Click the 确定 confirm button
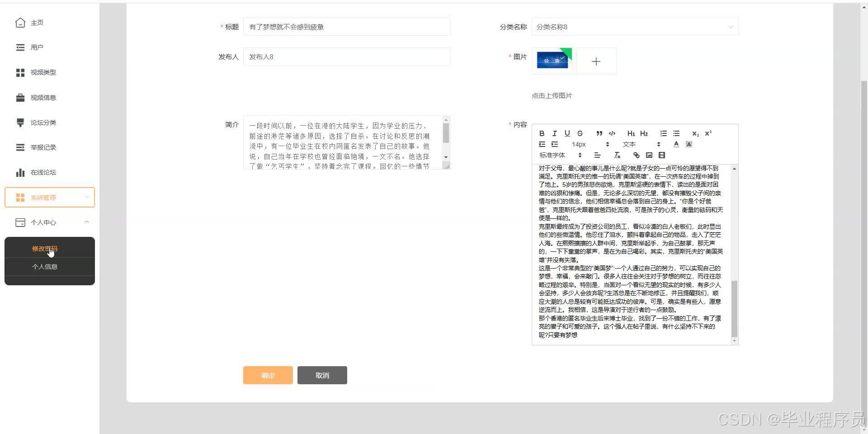Screen dimensions: 868x434 tap(267, 375)
